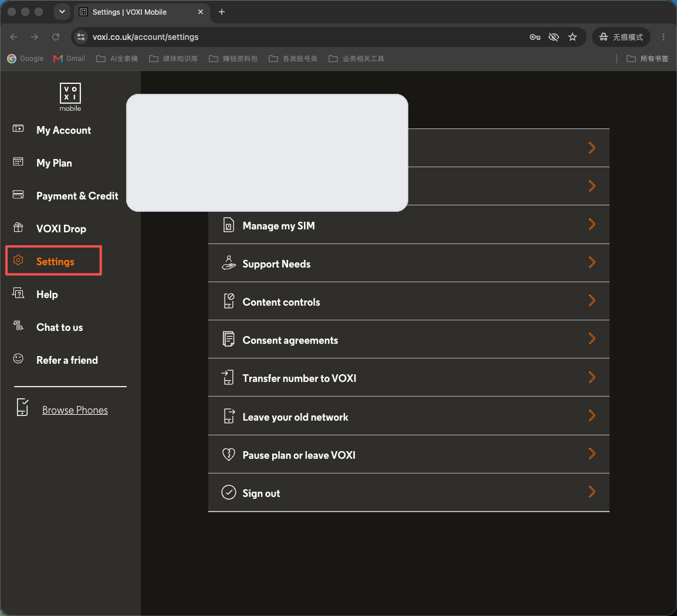Viewport: 677px width, 616px height.
Task: Click the My Plan calendar icon
Action: [x=18, y=161]
